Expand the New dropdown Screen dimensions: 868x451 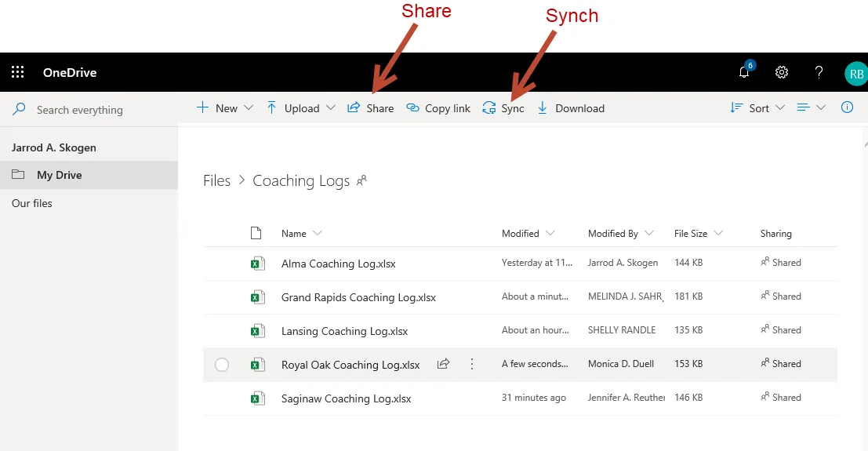(225, 108)
